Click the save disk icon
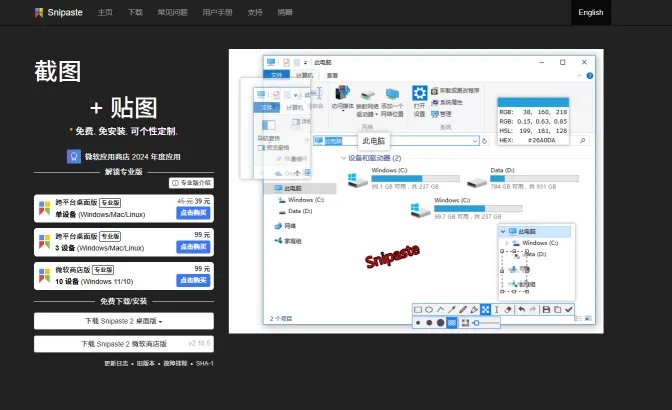 546,310
